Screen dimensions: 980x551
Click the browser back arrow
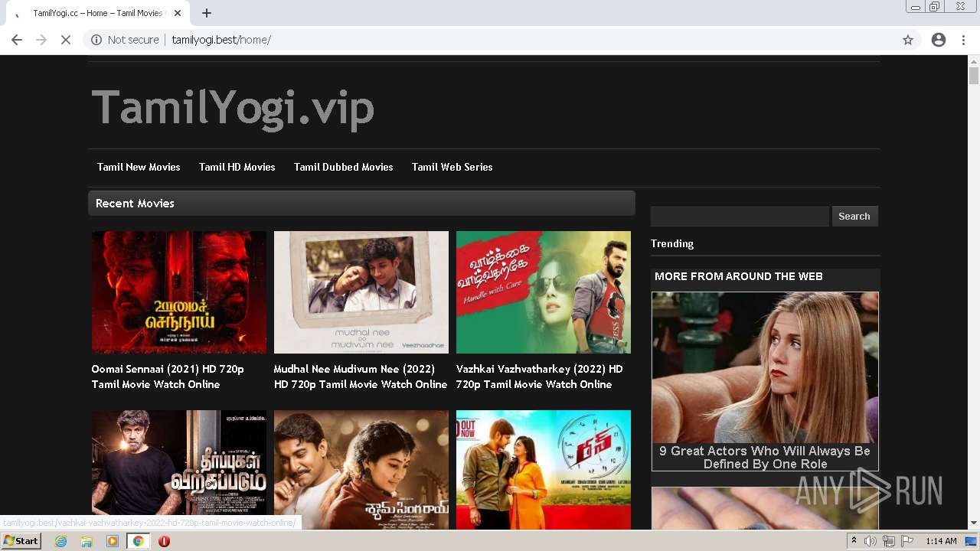tap(17, 40)
